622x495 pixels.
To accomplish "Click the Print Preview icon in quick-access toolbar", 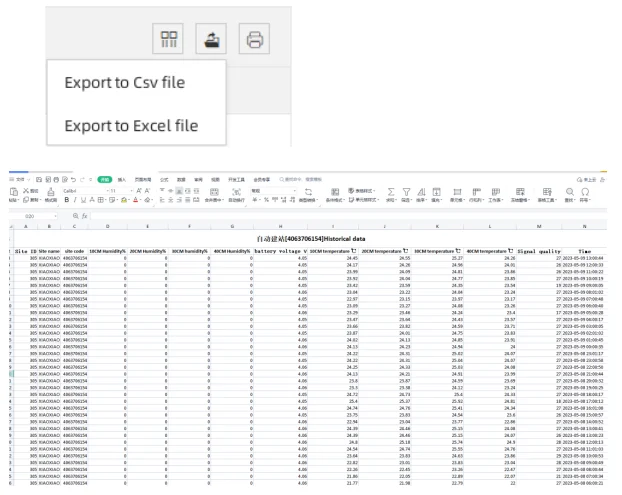I will click(x=65, y=180).
